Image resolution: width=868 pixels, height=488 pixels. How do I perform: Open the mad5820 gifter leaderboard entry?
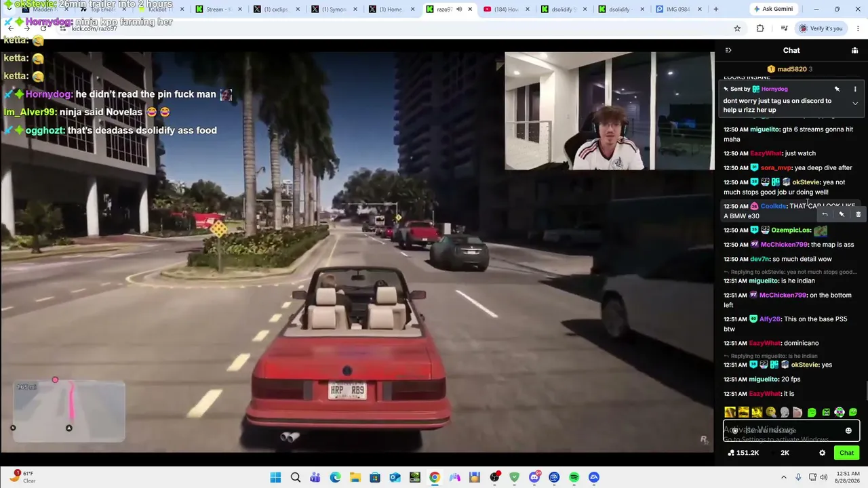point(790,69)
